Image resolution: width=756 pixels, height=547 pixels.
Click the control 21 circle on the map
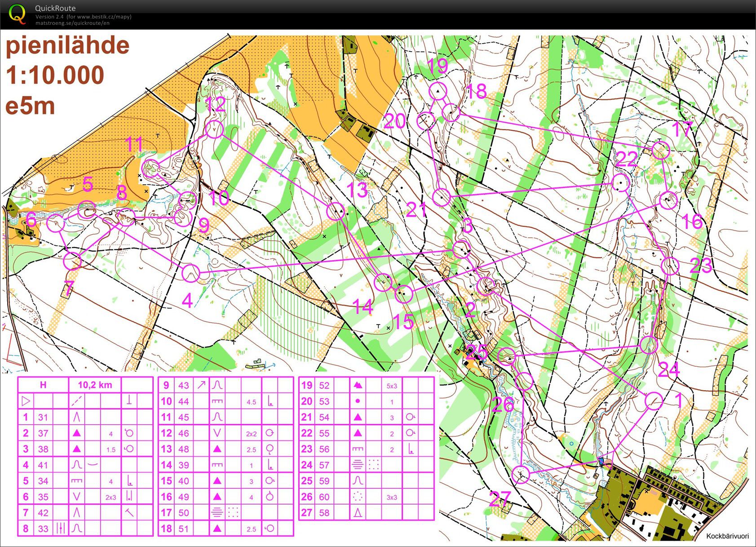pos(441,197)
